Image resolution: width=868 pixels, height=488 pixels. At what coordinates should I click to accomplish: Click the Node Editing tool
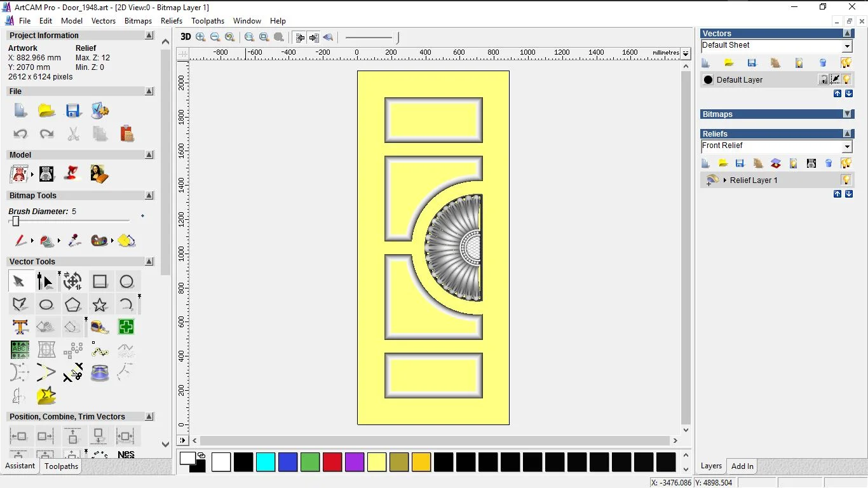[45, 281]
